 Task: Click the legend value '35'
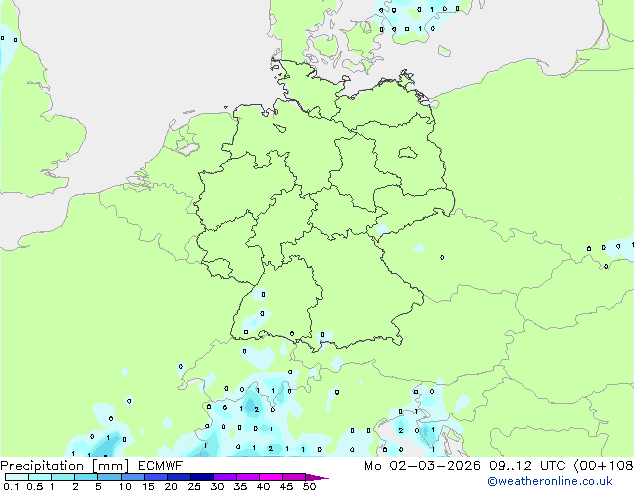[240, 486]
